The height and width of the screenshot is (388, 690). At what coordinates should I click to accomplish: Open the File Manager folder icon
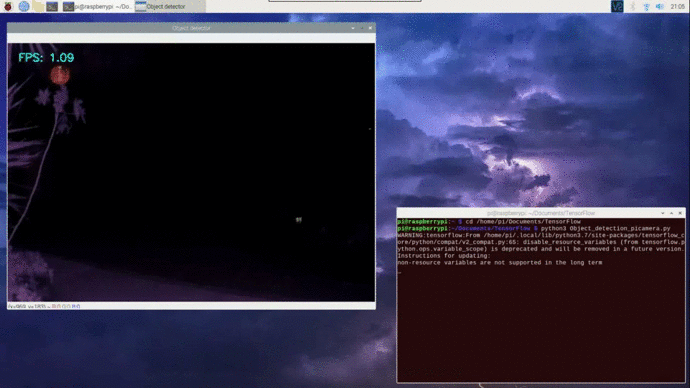[38, 6]
